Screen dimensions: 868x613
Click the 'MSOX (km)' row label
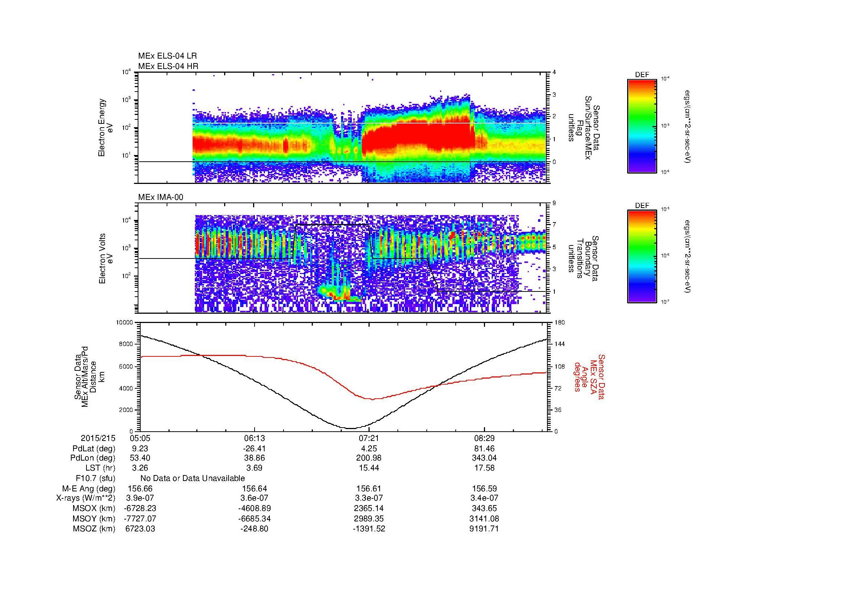coord(94,508)
